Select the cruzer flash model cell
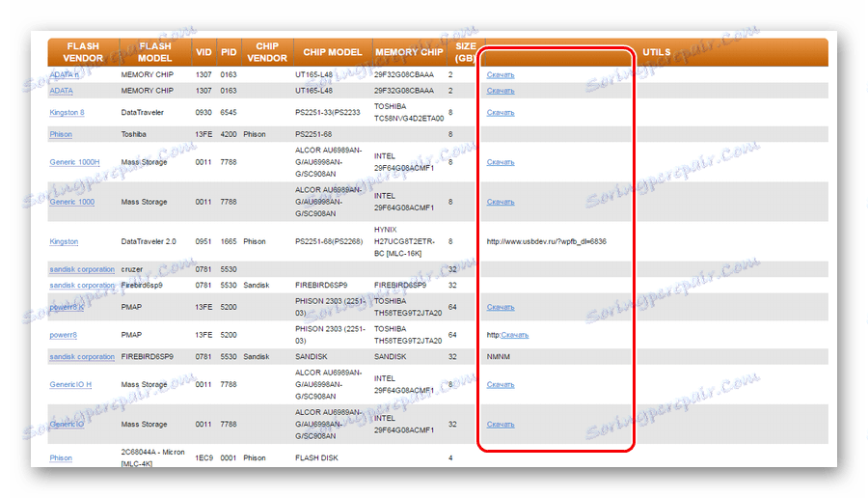Screen dimensions: 868x498 point(132,270)
